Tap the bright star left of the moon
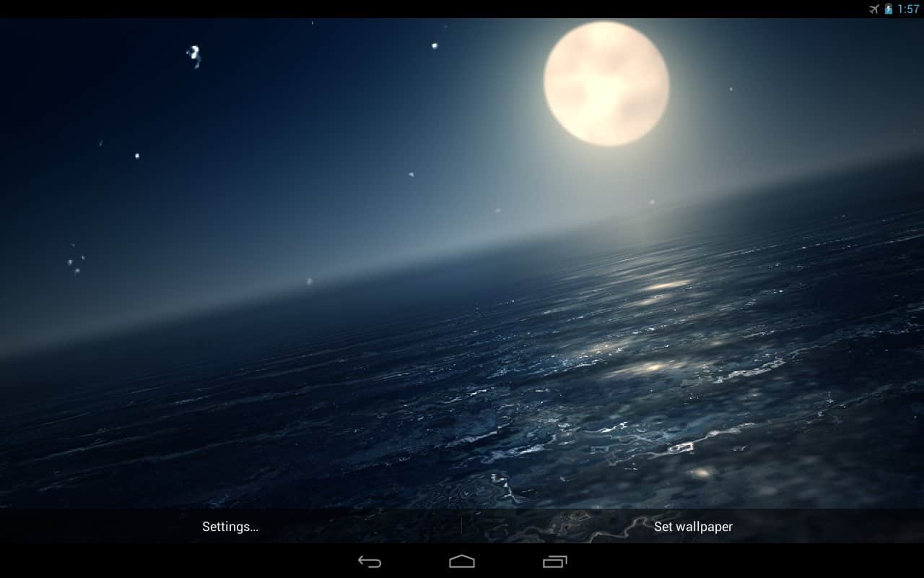 [x=435, y=46]
